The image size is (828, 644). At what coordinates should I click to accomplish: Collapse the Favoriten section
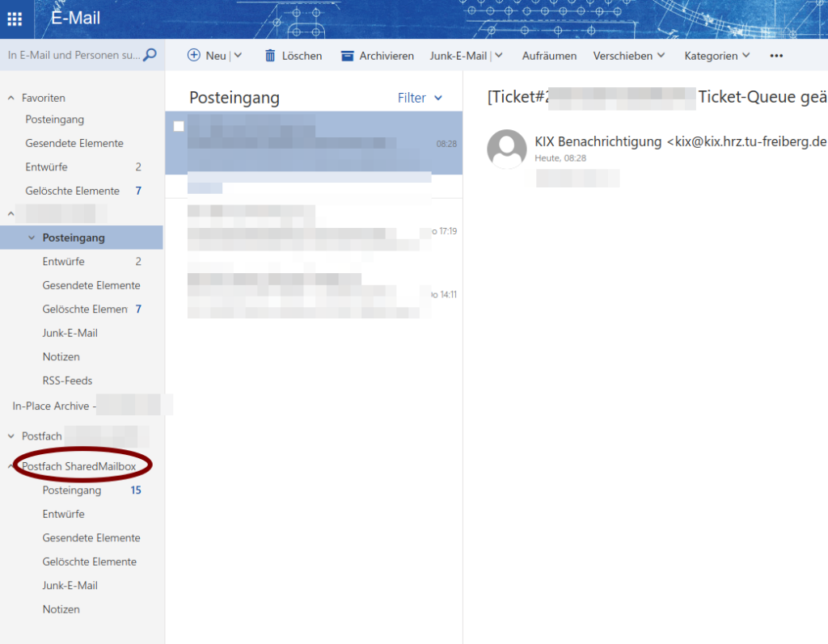coord(11,98)
